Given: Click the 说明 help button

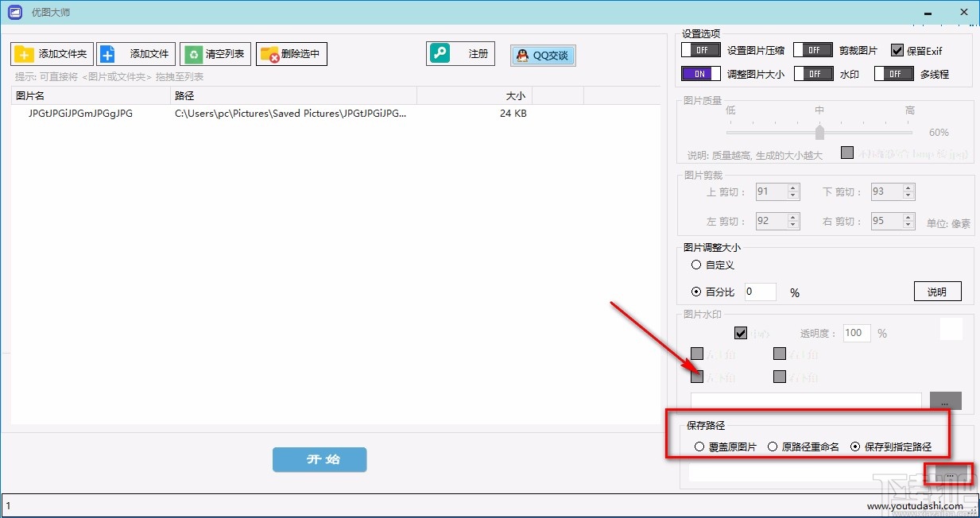Looking at the screenshot, I should pos(937,291).
